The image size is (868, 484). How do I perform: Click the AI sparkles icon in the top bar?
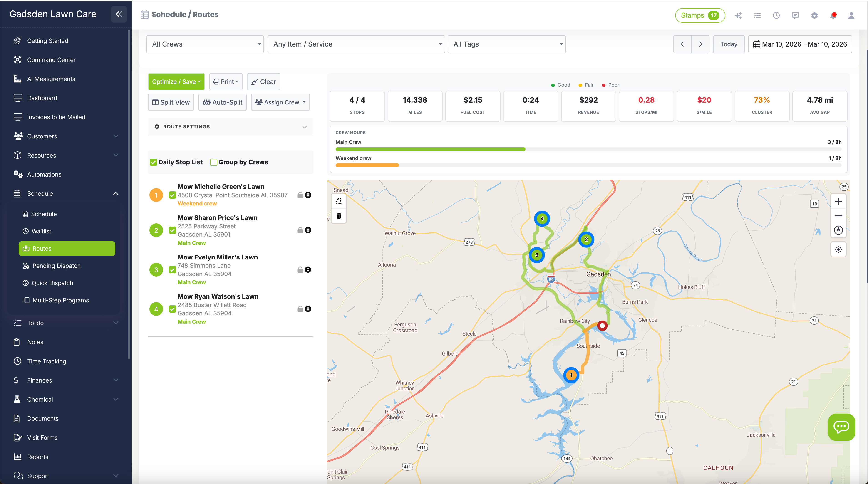pos(738,15)
